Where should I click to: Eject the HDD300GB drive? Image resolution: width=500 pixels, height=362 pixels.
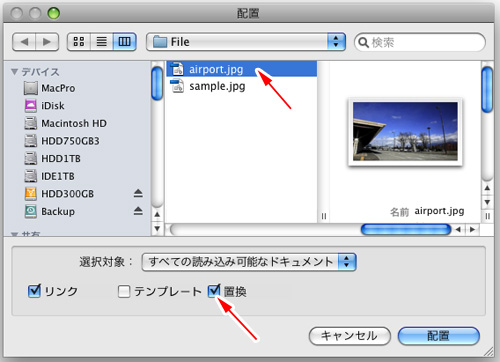(138, 193)
